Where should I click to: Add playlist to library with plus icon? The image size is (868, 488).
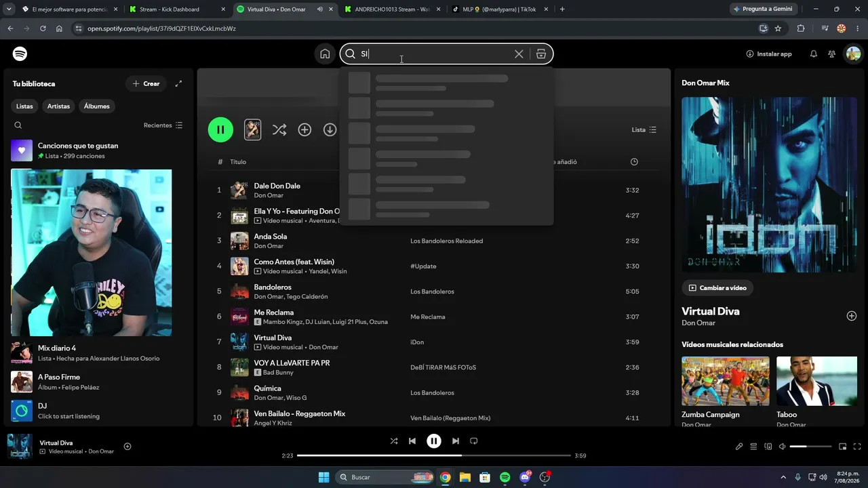(x=304, y=129)
